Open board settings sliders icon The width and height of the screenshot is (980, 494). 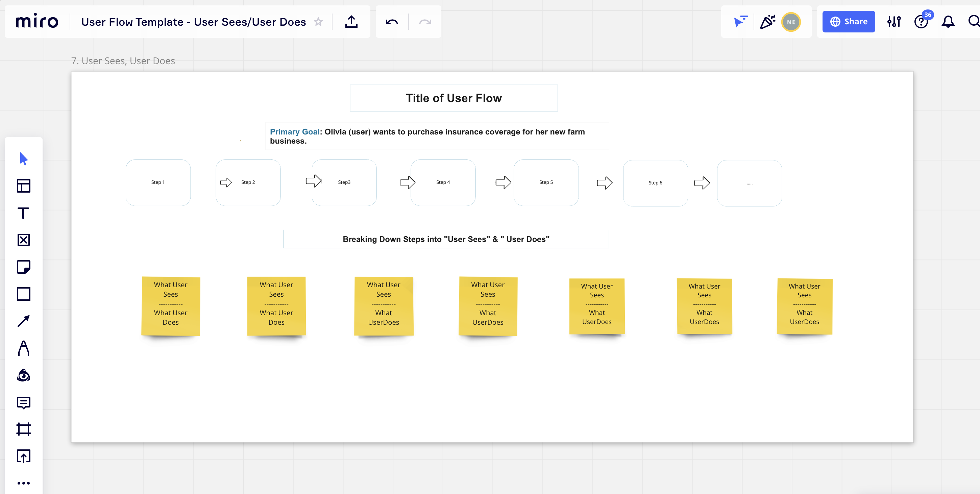[x=894, y=22]
